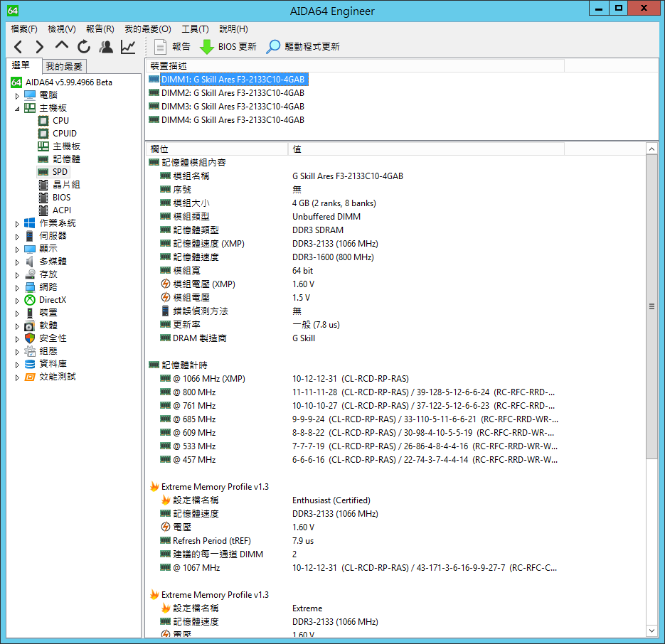Select the 軟體 tree item
Image resolution: width=665 pixels, height=644 pixels.
[48, 325]
